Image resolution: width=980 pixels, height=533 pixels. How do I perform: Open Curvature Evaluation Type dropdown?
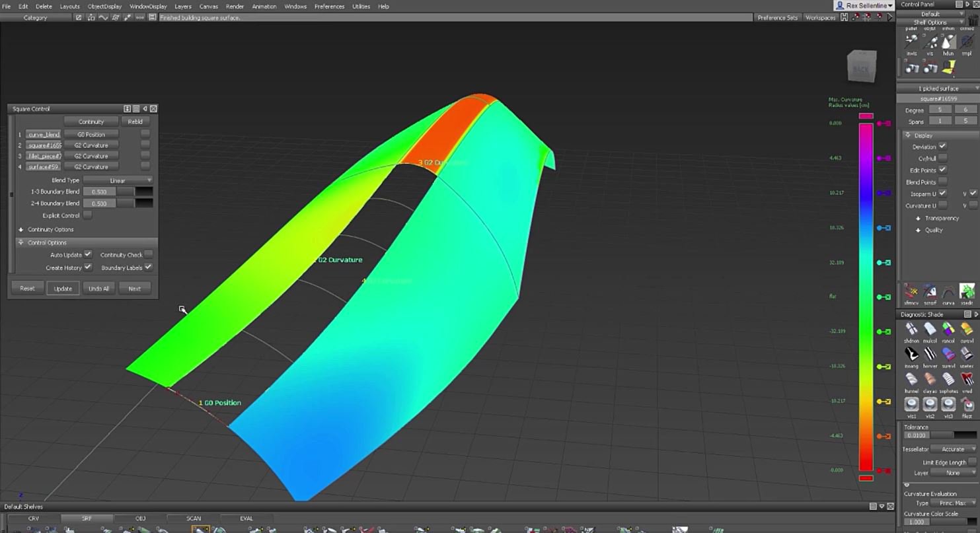(954, 503)
